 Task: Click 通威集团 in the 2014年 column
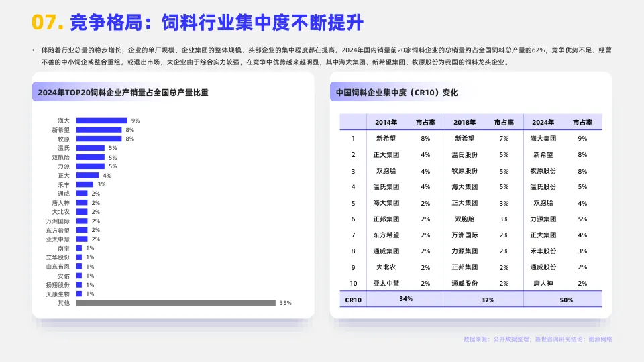pyautogui.click(x=386, y=251)
